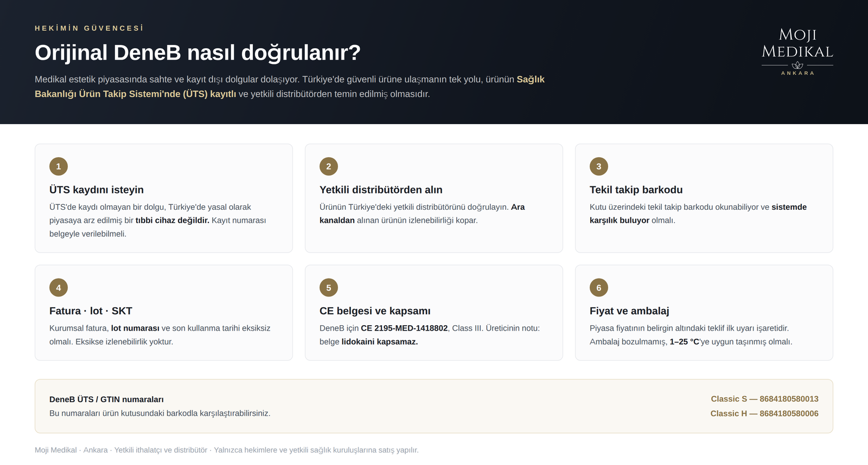The height and width of the screenshot is (465, 868).
Task: Click the bold 'tıbbi cihaz değildir.' phrase
Action: coord(172,221)
